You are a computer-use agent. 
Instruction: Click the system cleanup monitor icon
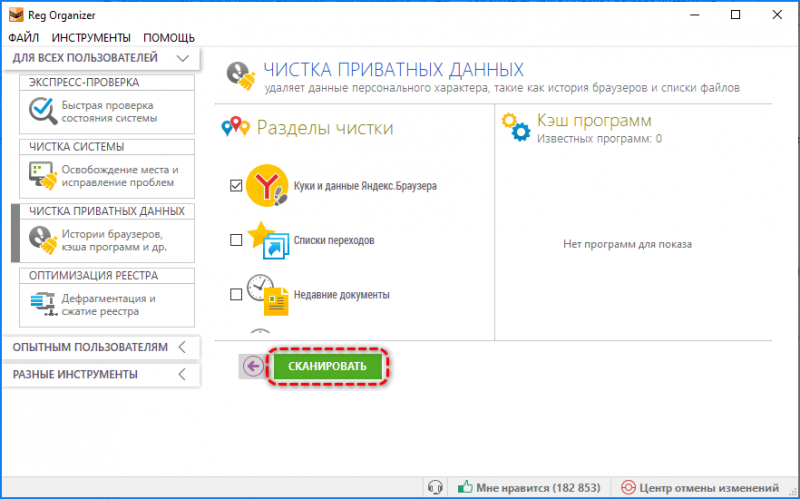click(x=43, y=176)
